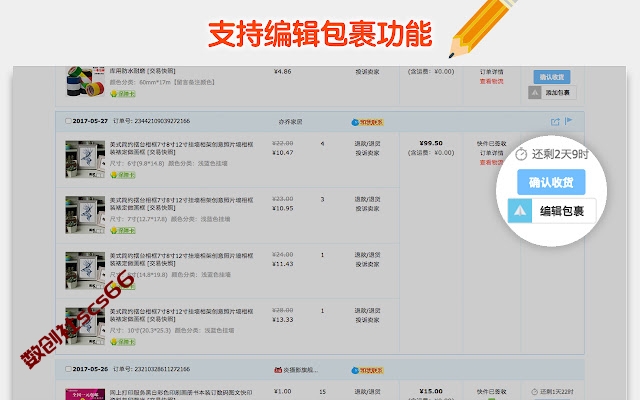
Task: Click 投诉卖家 for the ¥10.47 frame item
Action: pos(367,153)
